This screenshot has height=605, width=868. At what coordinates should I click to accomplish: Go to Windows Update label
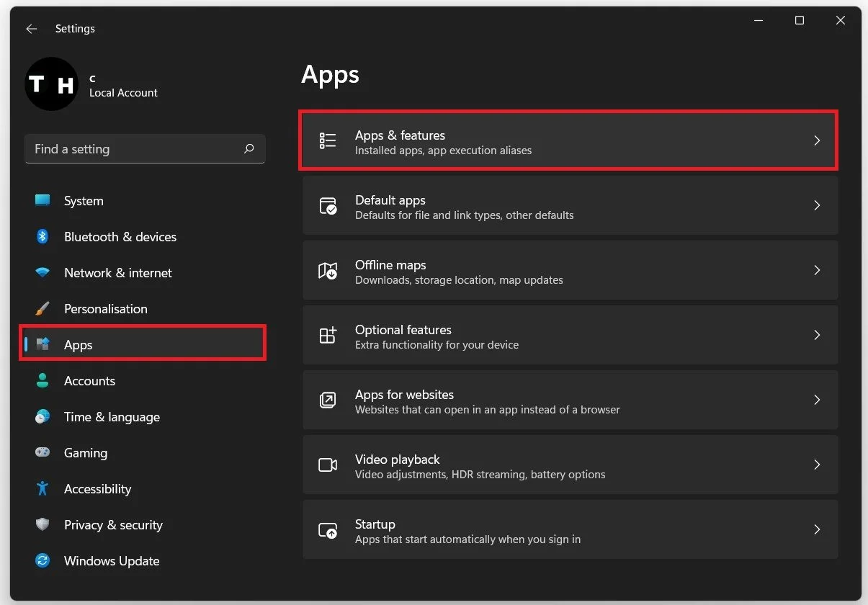coord(112,561)
